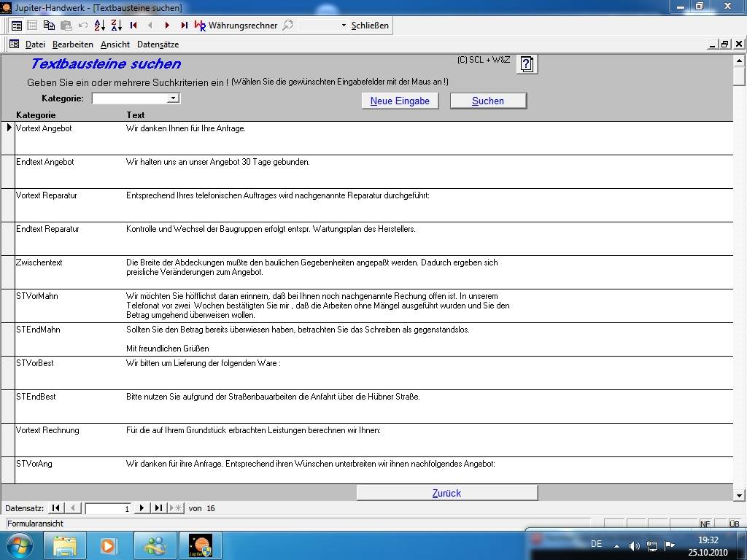This screenshot has height=560, width=747.
Task: Sort records descending with the Z-A icon
Action: [x=116, y=25]
